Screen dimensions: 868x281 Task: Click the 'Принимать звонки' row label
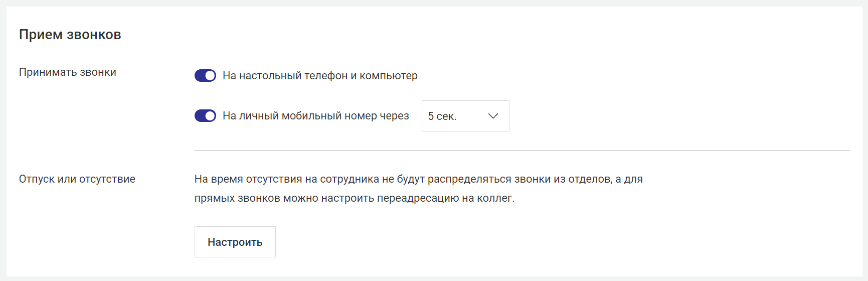tap(68, 72)
